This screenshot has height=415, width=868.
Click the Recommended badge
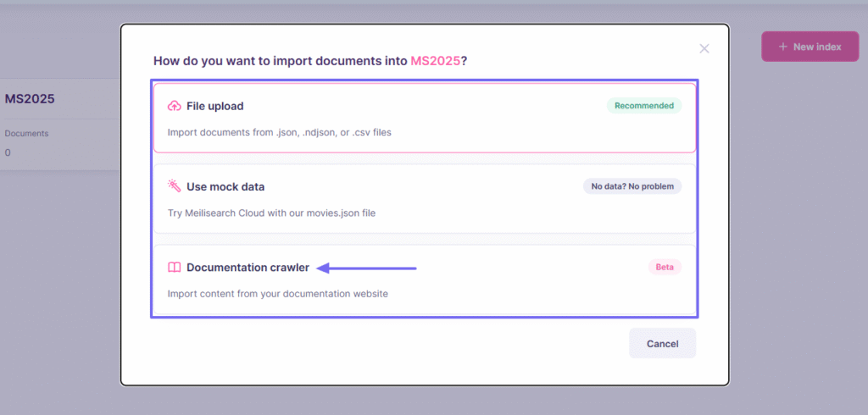click(644, 106)
